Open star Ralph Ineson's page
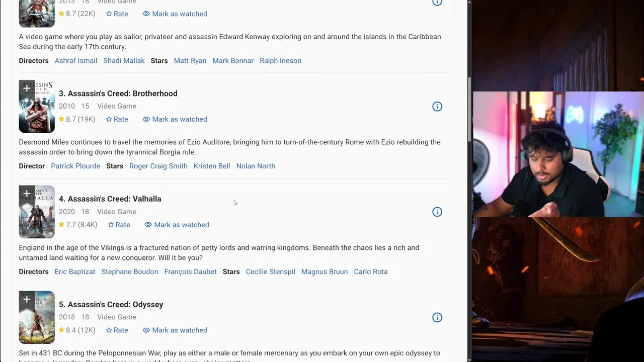644x362 pixels. click(x=280, y=61)
